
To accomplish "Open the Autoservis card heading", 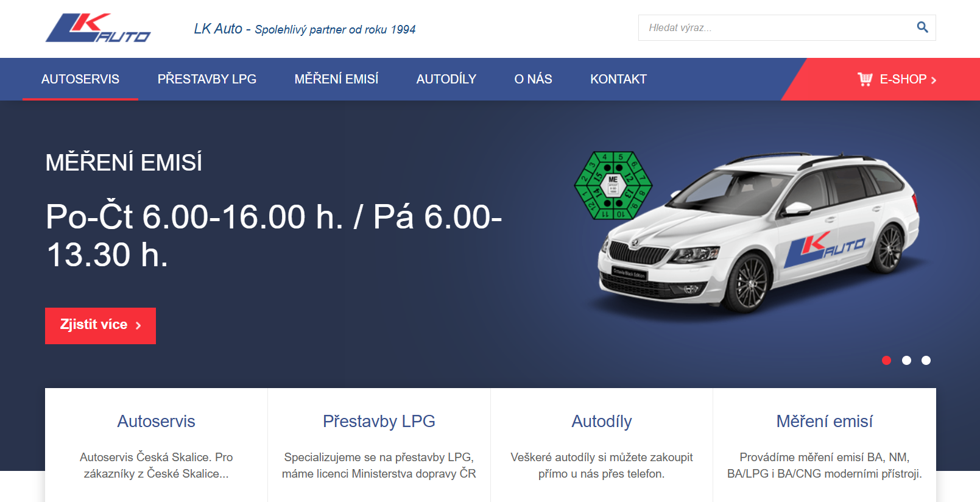I will coord(157,422).
